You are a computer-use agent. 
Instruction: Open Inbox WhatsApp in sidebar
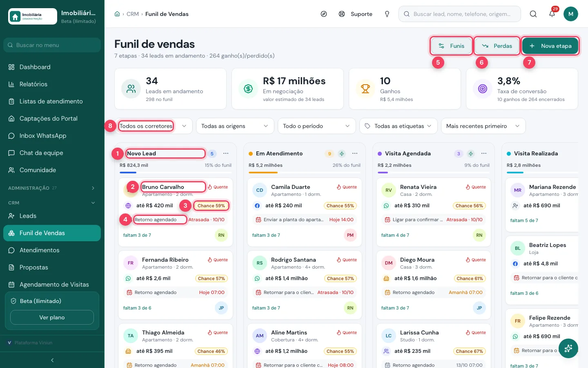tap(52, 136)
